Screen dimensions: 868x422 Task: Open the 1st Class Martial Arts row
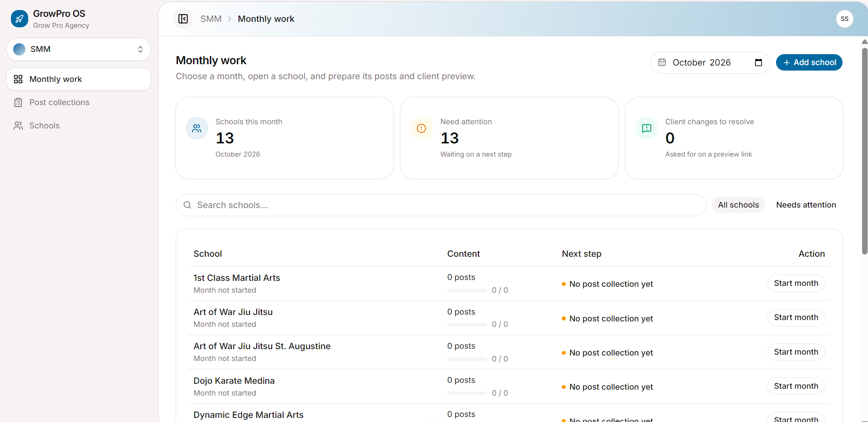click(x=509, y=284)
